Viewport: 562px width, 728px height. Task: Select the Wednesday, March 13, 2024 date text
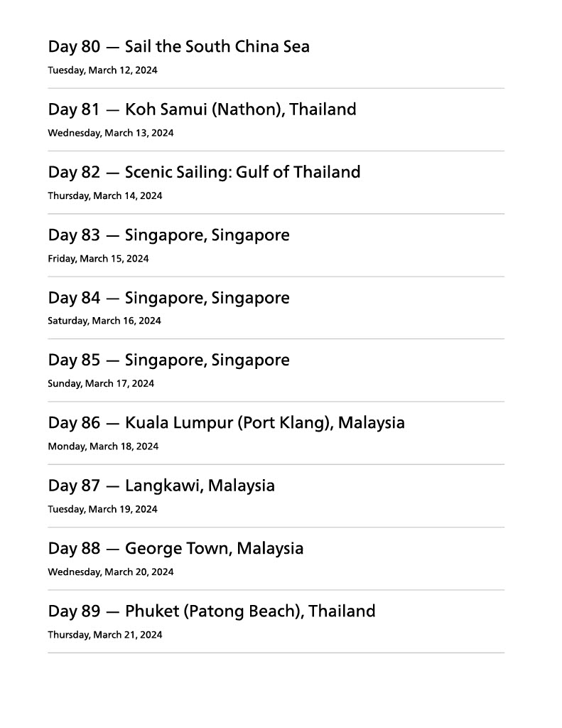tap(110, 133)
